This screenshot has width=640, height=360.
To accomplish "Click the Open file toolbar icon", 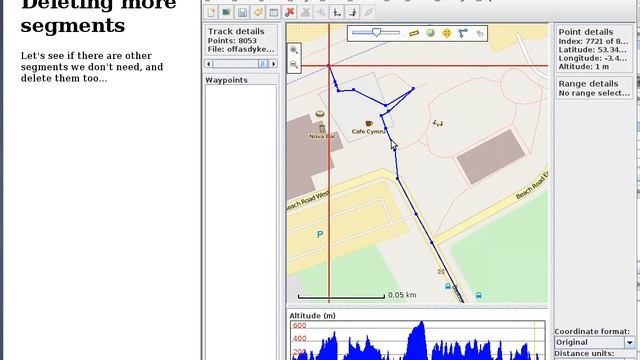I will point(211,13).
